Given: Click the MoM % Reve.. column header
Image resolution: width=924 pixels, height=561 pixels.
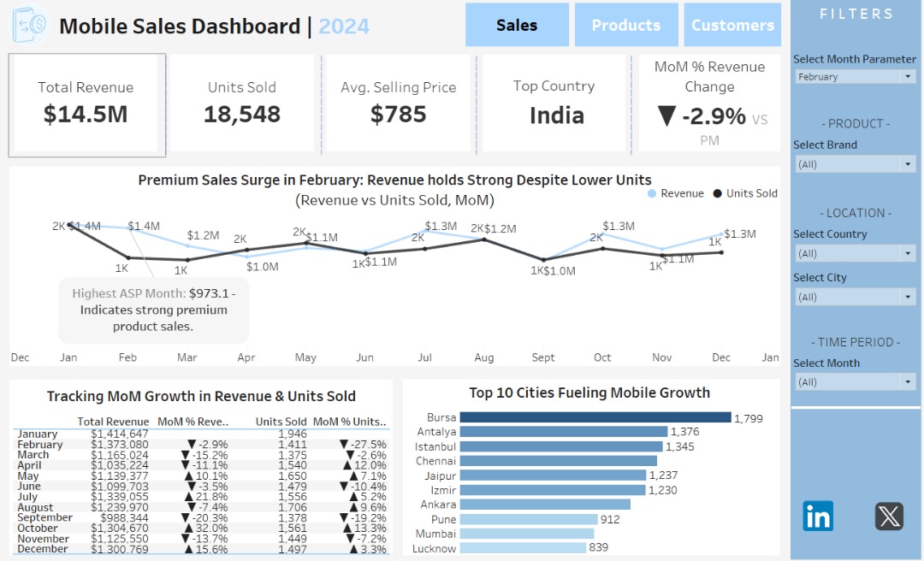Looking at the screenshot, I should point(192,422).
